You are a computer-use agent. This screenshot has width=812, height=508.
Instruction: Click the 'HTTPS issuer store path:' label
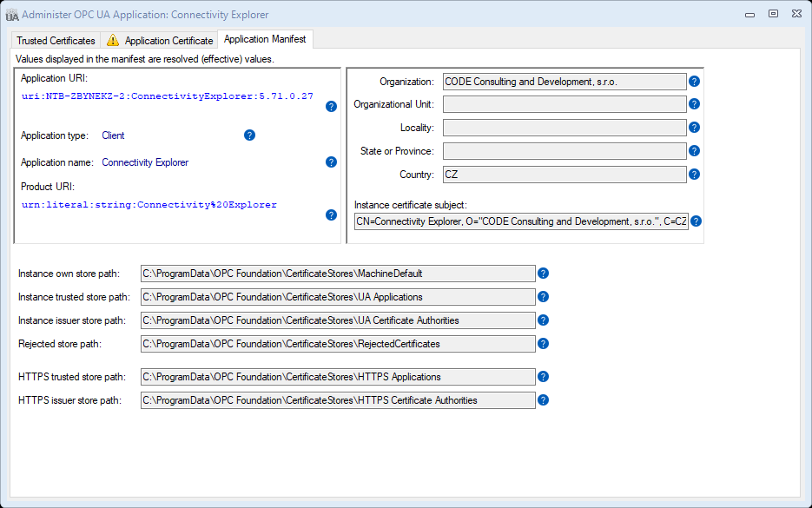click(70, 400)
